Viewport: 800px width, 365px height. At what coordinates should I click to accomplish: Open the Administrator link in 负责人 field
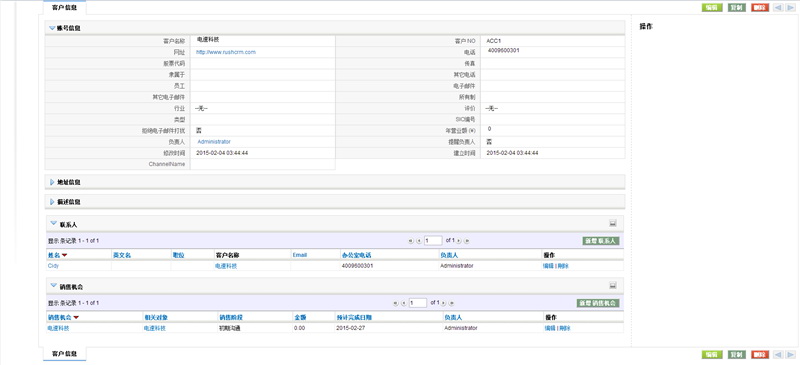pos(214,141)
